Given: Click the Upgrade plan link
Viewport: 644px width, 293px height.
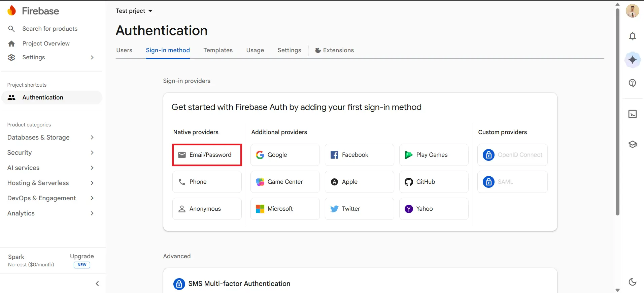Looking at the screenshot, I should (x=82, y=256).
